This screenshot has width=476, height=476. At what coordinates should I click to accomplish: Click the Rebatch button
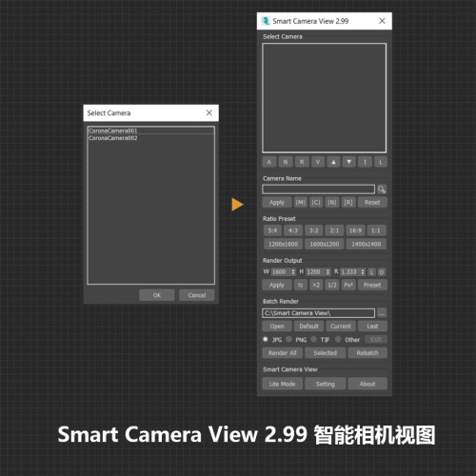tap(367, 353)
